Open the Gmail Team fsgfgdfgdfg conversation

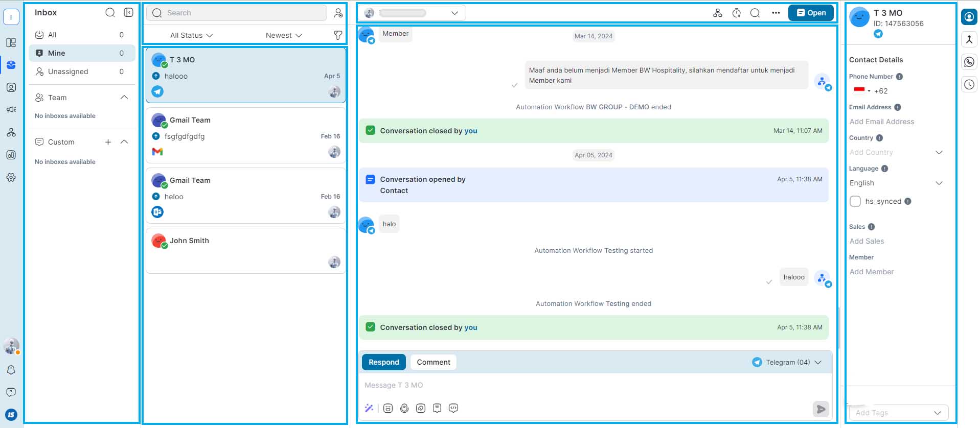(x=246, y=135)
